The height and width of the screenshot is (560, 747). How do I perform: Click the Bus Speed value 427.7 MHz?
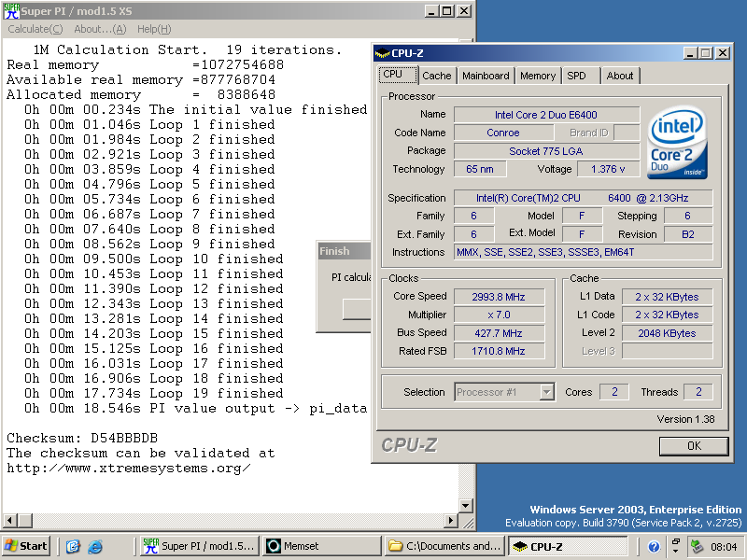(499, 333)
